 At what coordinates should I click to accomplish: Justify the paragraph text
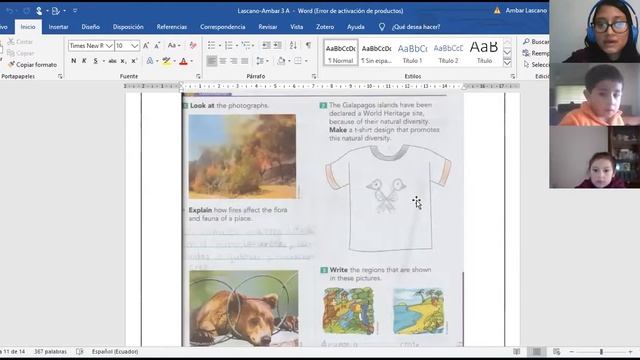click(x=244, y=61)
